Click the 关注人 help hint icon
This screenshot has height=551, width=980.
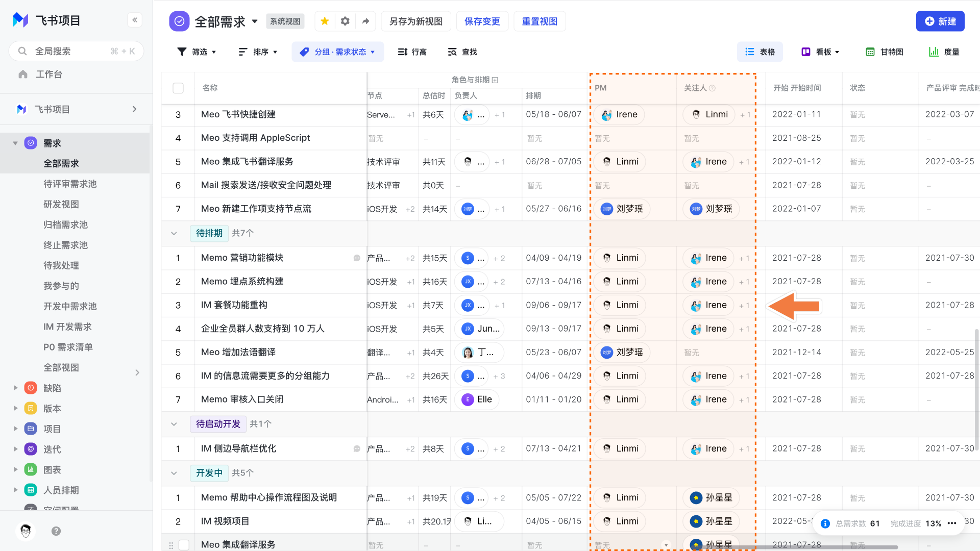tap(713, 88)
